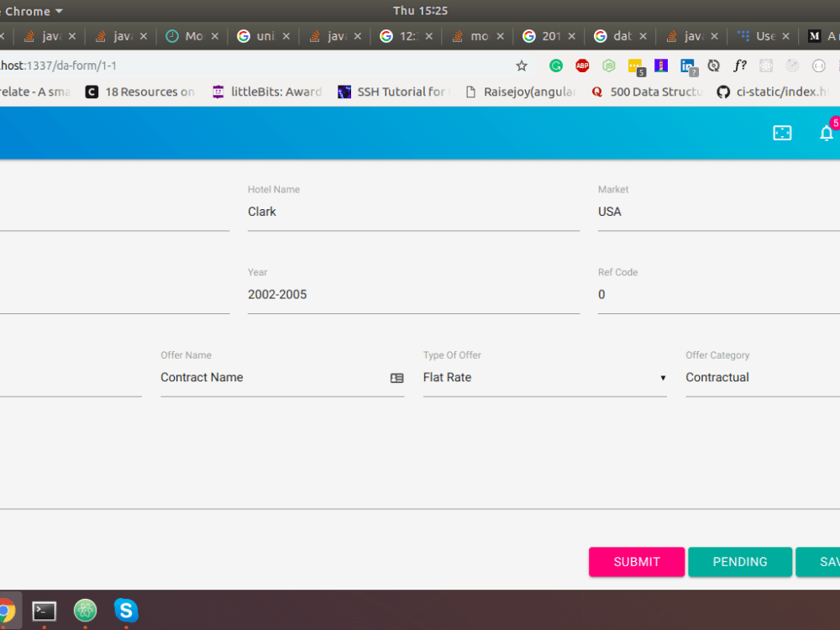
Task: Open the 'Raisejoy(angular' bookmark
Action: point(521,92)
